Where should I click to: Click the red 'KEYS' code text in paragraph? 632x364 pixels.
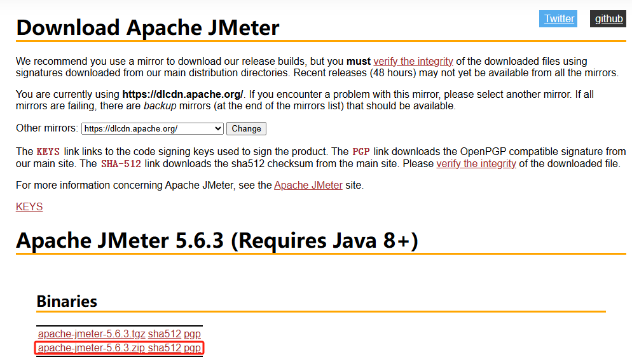[x=48, y=152]
